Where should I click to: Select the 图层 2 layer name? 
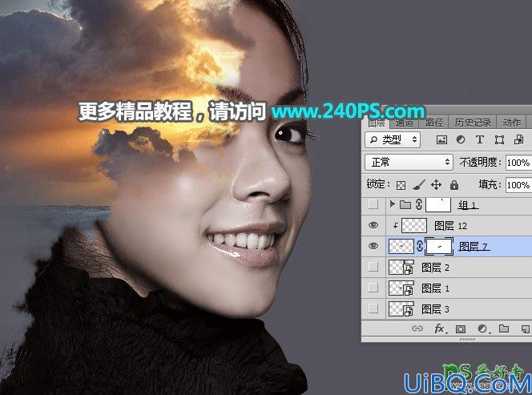pyautogui.click(x=435, y=268)
